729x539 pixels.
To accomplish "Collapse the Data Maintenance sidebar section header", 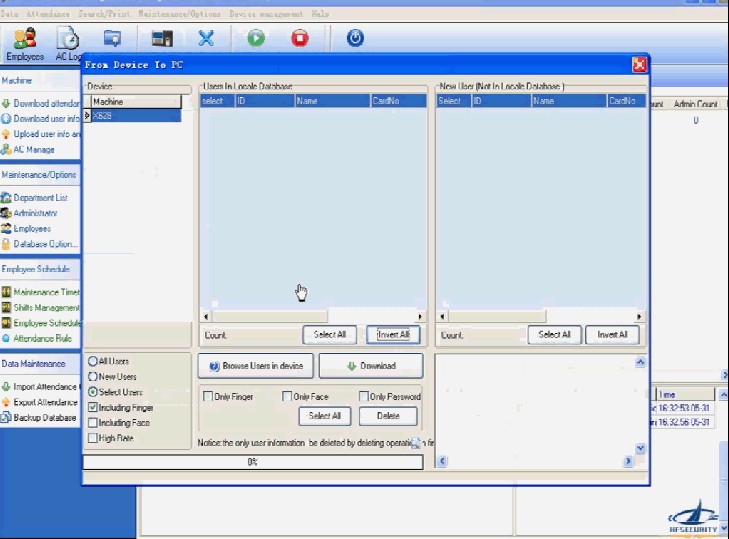I will [40, 364].
